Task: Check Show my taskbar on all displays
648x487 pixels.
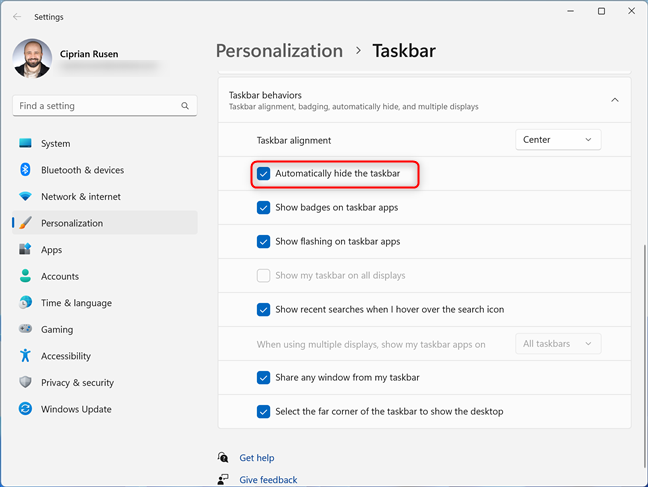Action: pyautogui.click(x=263, y=275)
